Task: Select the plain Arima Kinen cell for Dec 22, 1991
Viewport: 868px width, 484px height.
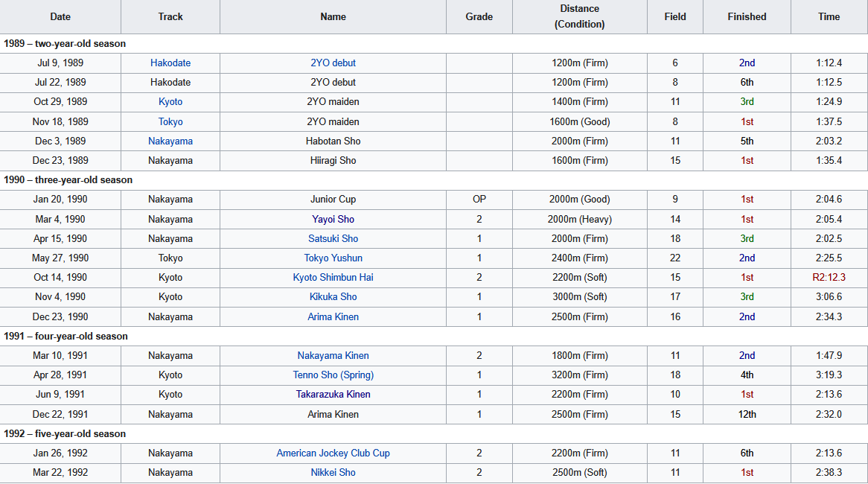Action: click(333, 414)
